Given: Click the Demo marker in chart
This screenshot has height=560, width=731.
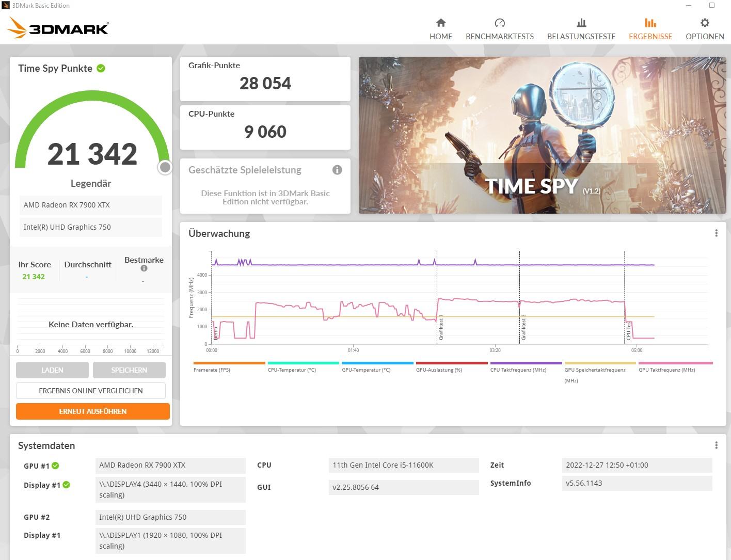Looking at the screenshot, I should click(x=216, y=332).
